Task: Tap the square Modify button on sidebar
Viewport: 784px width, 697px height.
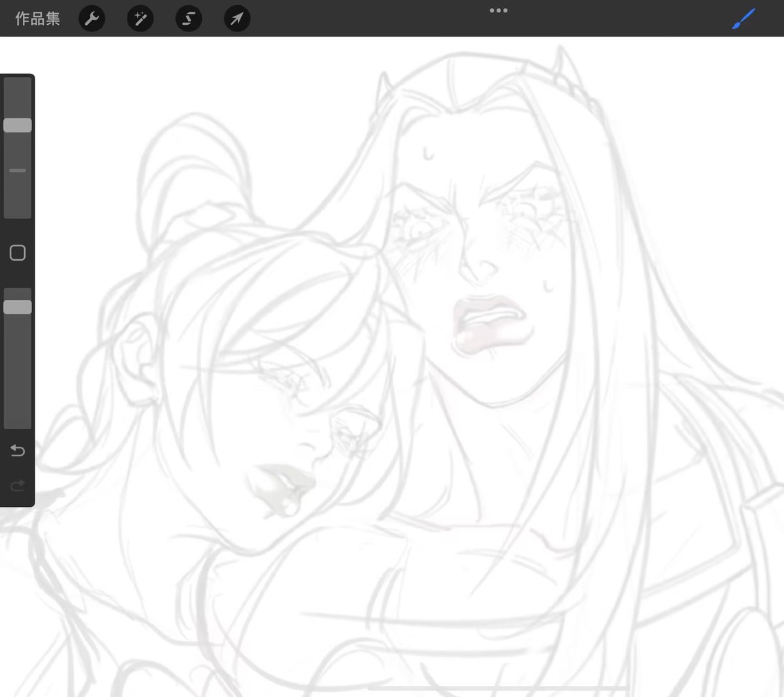Action: point(18,253)
